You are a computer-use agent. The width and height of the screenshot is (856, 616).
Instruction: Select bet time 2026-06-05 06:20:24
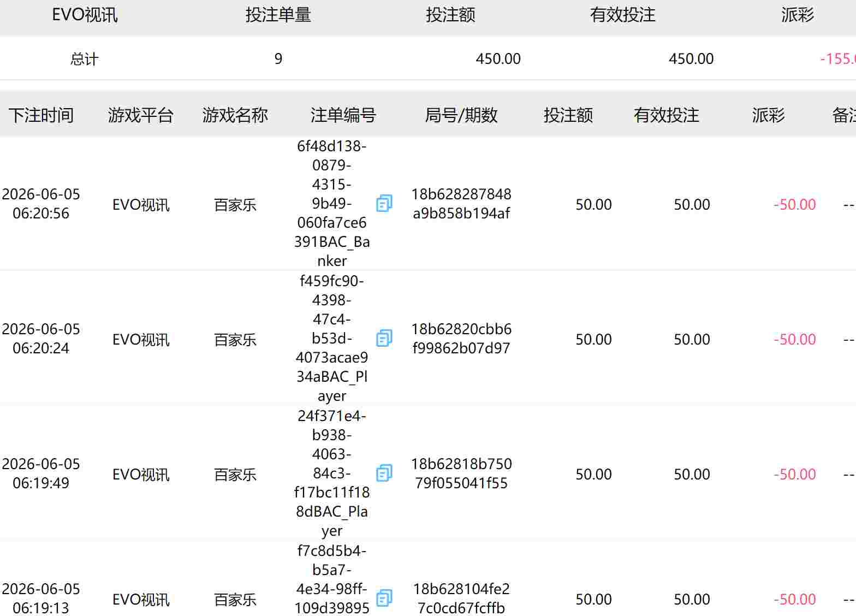41,339
